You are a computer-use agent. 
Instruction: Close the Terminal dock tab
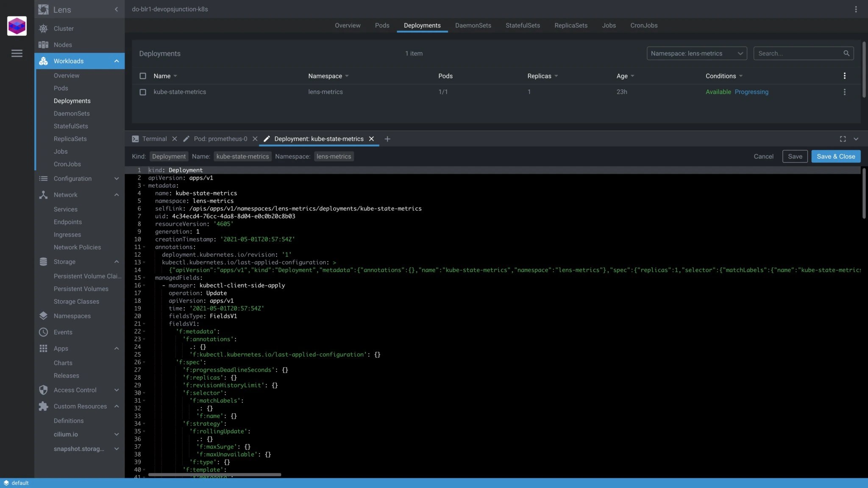(x=175, y=139)
